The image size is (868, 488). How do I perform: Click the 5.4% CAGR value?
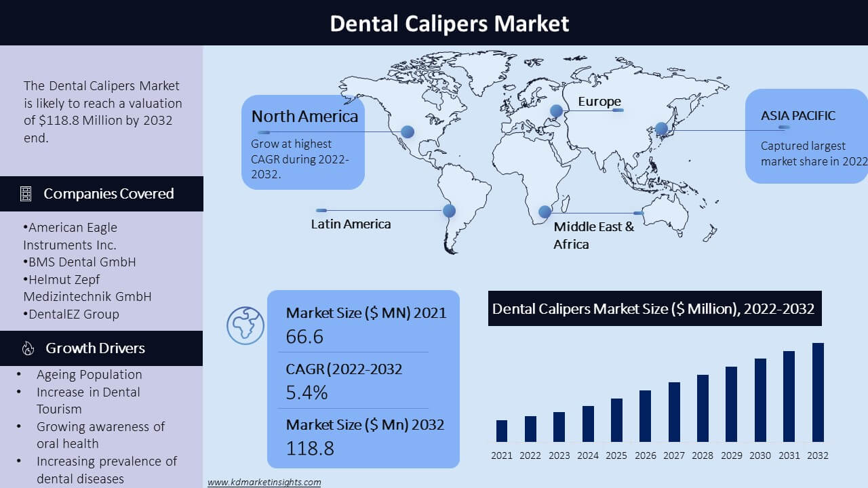click(x=307, y=392)
